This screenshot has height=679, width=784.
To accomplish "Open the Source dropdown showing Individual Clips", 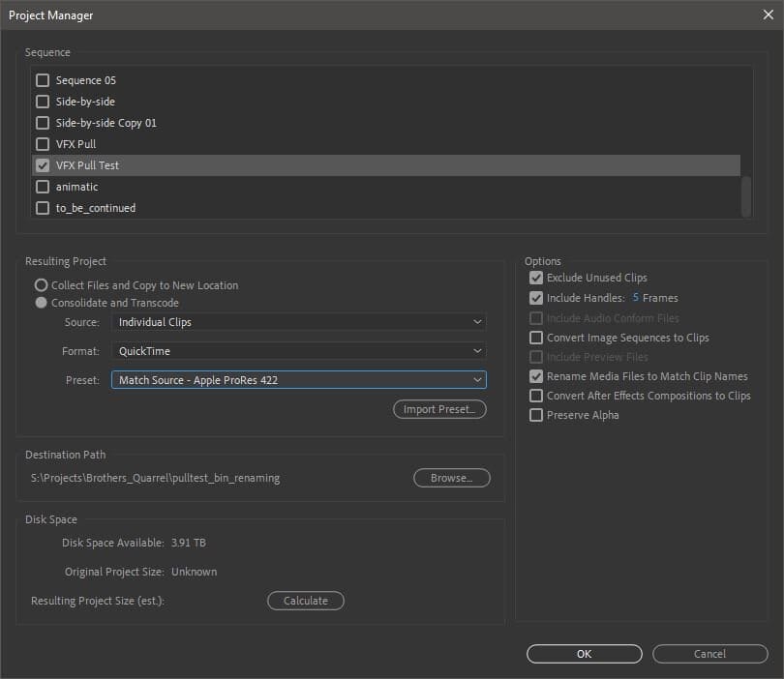I will tap(299, 322).
